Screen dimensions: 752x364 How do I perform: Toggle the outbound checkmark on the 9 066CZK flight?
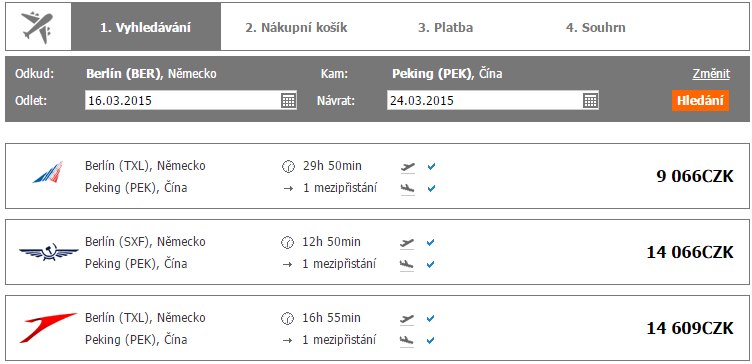[x=431, y=166]
